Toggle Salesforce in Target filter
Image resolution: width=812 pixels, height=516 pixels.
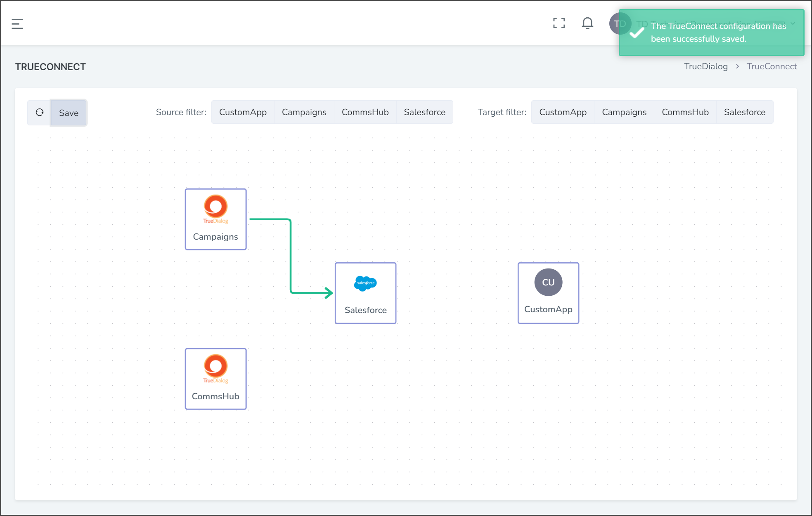pyautogui.click(x=744, y=112)
